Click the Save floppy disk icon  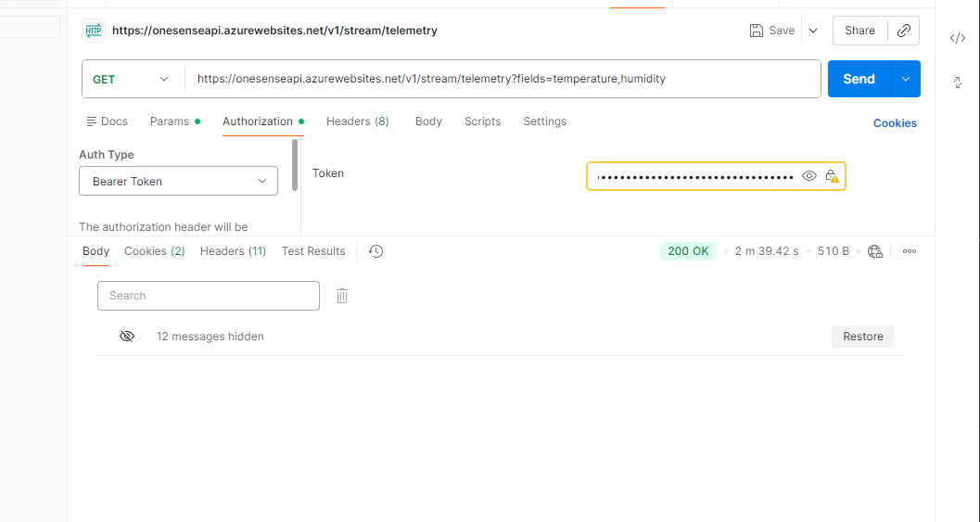click(757, 31)
